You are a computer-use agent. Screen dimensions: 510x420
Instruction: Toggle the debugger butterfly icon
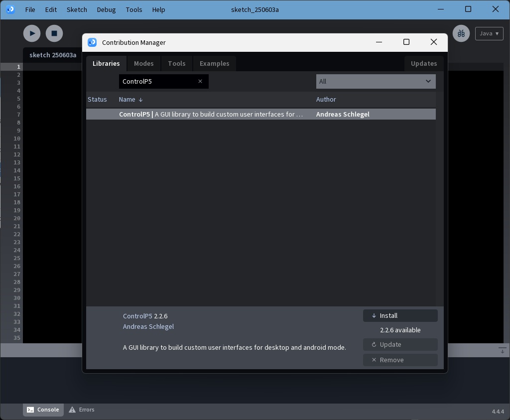[x=461, y=33]
